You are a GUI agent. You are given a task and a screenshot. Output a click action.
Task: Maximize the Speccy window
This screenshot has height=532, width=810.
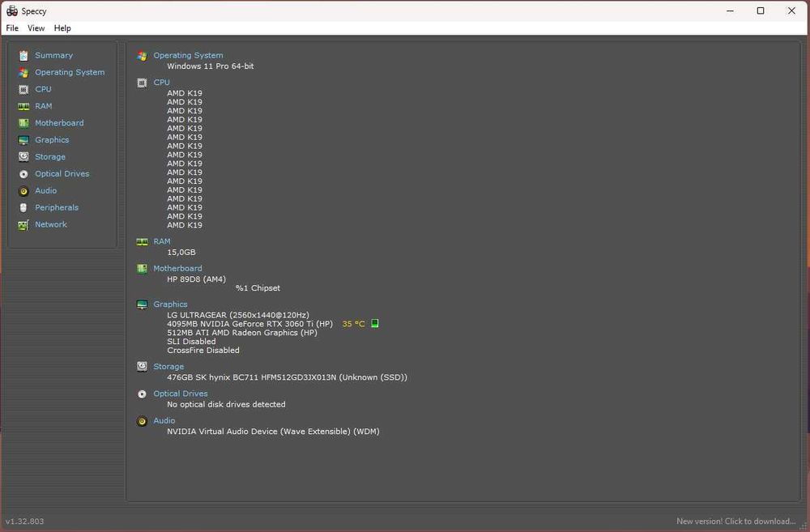click(x=761, y=11)
